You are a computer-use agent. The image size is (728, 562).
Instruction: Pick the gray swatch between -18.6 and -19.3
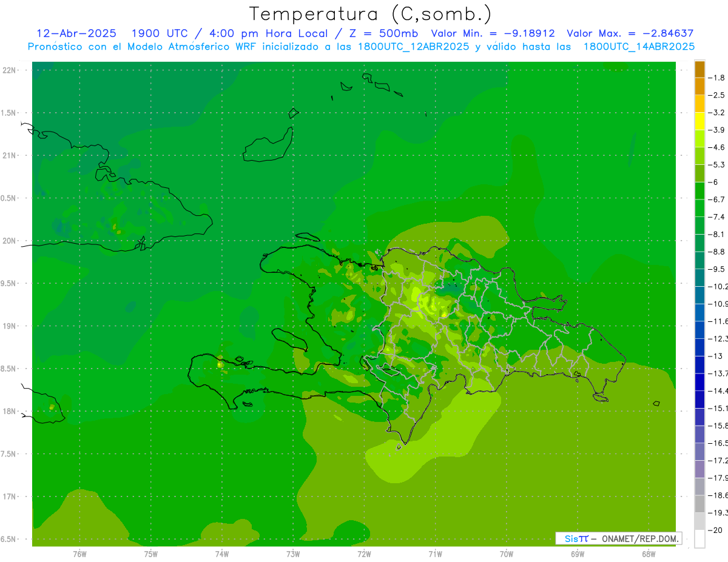pos(699,504)
